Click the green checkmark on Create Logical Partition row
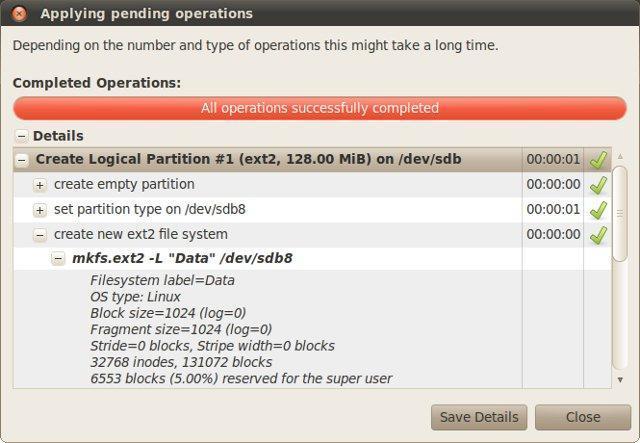640x443 pixels. 598,160
